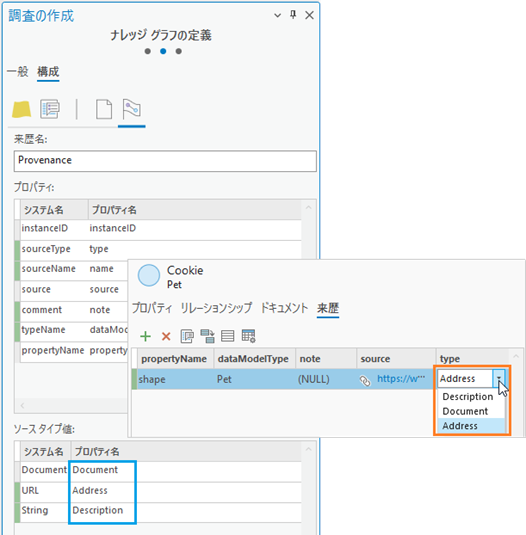Screen dimensions: 526x535
Task: Open the ドキュメント tab
Action: click(284, 308)
